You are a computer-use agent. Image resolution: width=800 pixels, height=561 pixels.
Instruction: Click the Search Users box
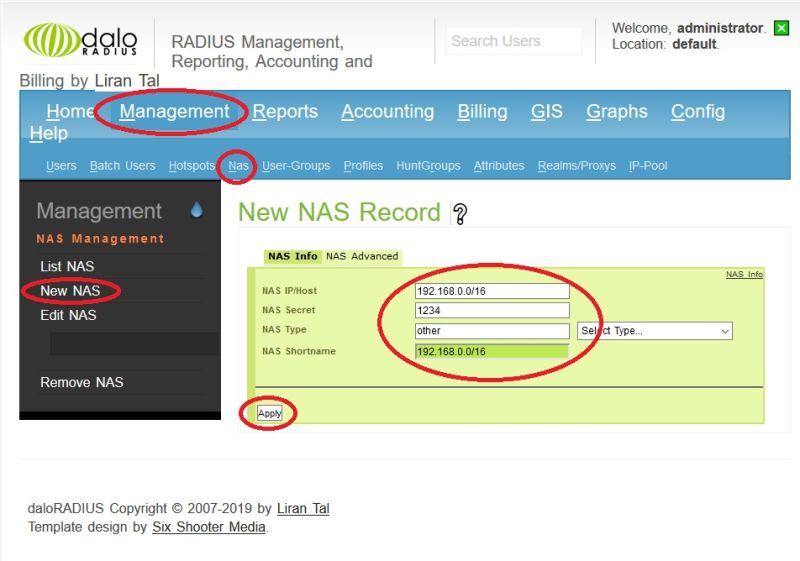click(x=514, y=41)
